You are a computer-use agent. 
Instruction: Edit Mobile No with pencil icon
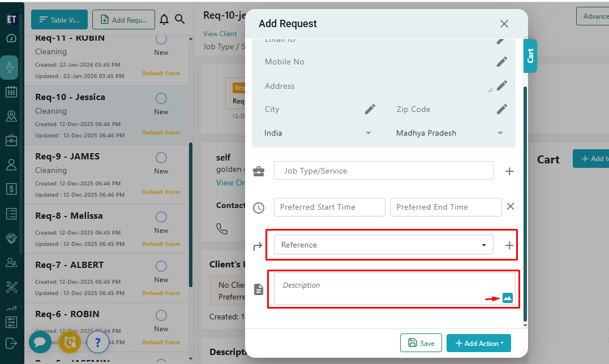[502, 62]
